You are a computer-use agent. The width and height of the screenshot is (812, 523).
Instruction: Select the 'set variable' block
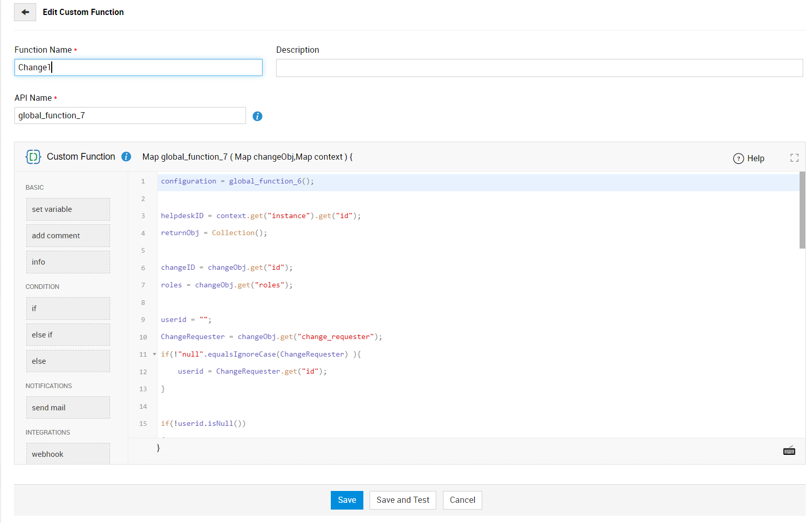click(68, 209)
